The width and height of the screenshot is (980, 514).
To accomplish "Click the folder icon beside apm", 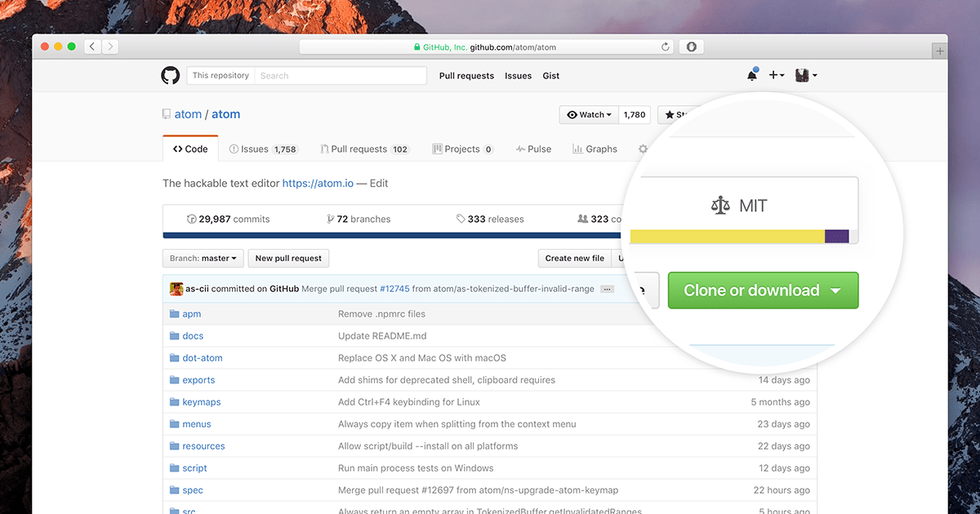I will (x=173, y=313).
